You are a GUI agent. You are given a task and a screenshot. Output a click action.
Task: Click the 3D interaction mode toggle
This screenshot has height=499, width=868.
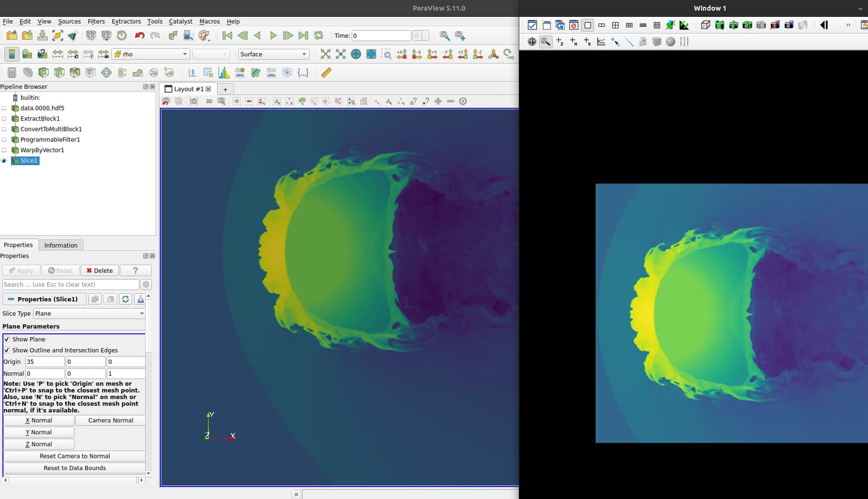pos(209,101)
